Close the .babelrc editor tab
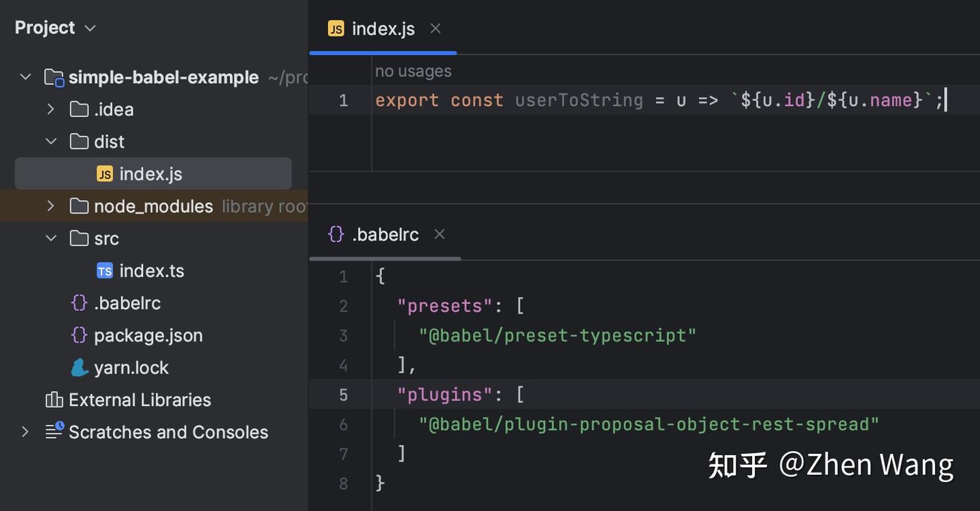 [440, 235]
